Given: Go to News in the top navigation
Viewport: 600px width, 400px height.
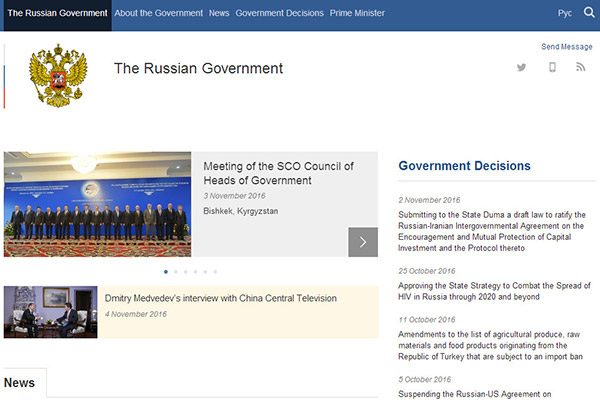Looking at the screenshot, I should coord(219,13).
